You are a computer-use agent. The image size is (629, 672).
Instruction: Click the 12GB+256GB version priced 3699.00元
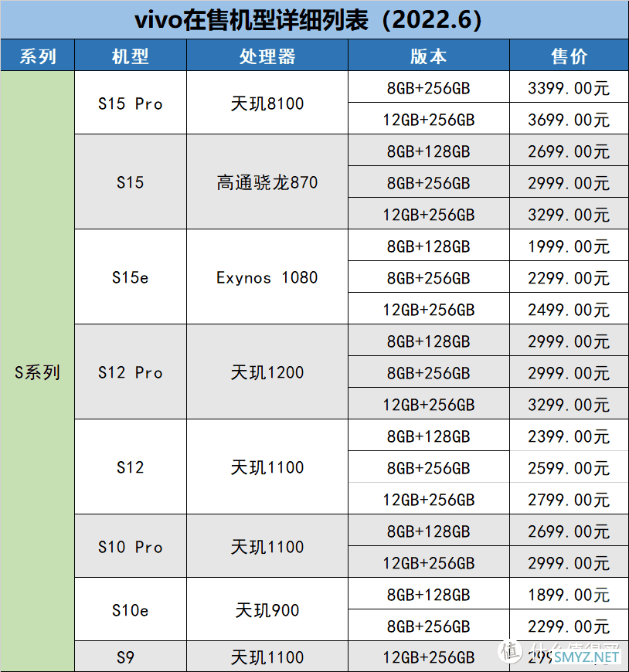coord(429,119)
